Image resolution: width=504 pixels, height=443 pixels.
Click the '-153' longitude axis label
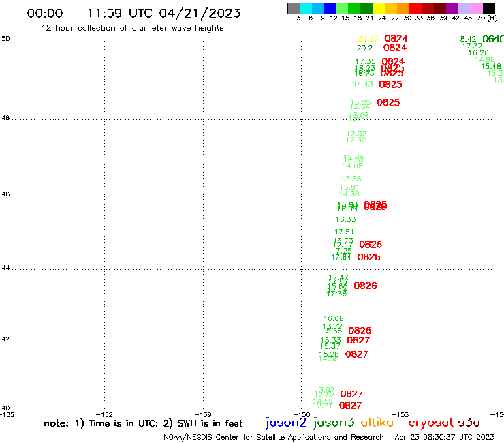(x=400, y=415)
